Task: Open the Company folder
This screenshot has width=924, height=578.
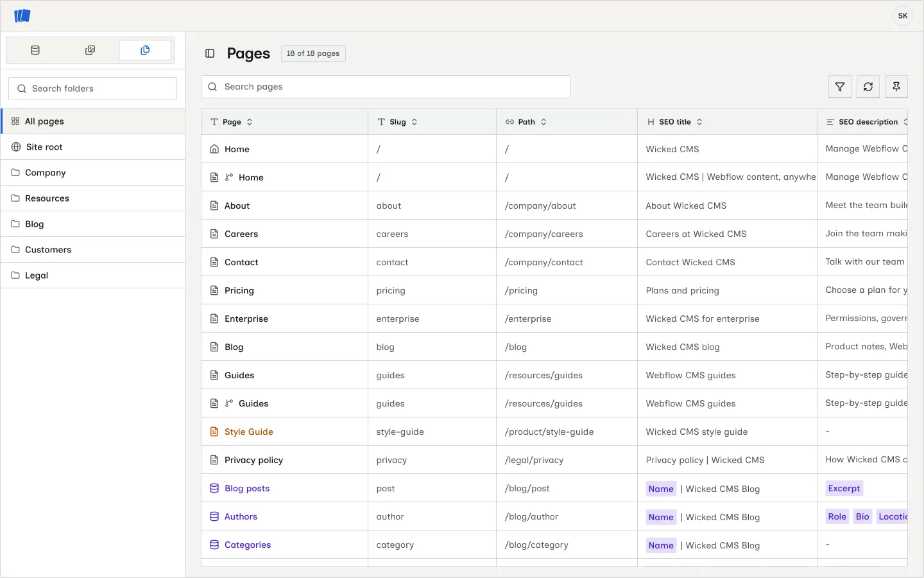Action: pos(93,173)
